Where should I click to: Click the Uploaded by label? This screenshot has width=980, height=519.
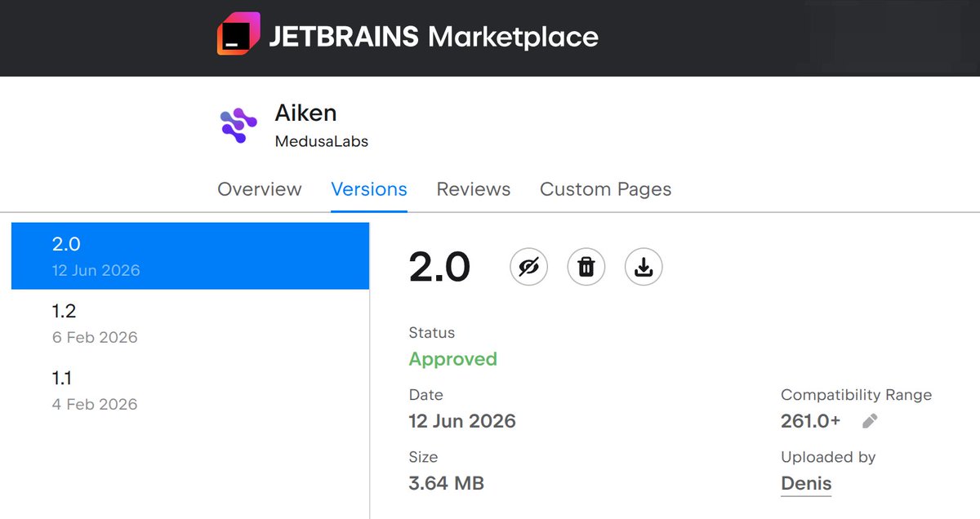coord(828,457)
